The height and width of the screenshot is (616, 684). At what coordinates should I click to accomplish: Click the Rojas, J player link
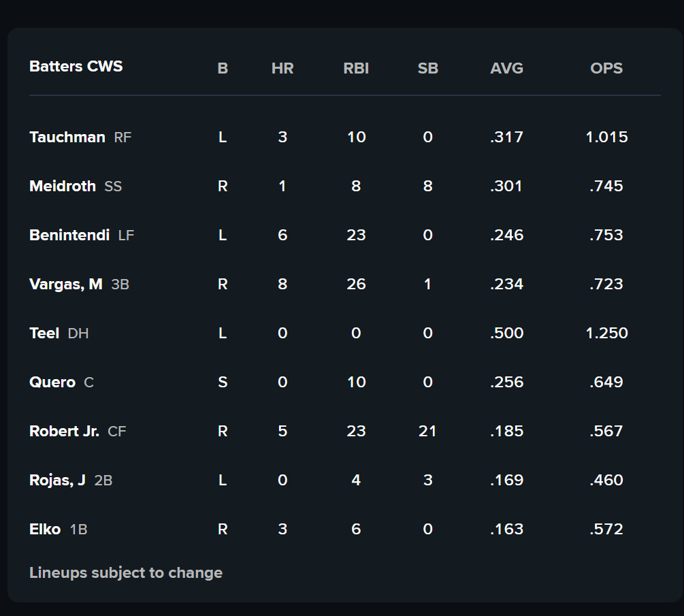point(57,480)
